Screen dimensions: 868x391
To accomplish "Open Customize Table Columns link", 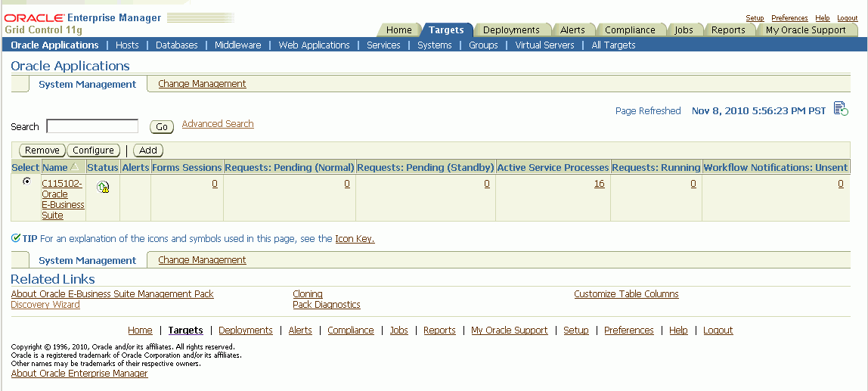I will 626,294.
